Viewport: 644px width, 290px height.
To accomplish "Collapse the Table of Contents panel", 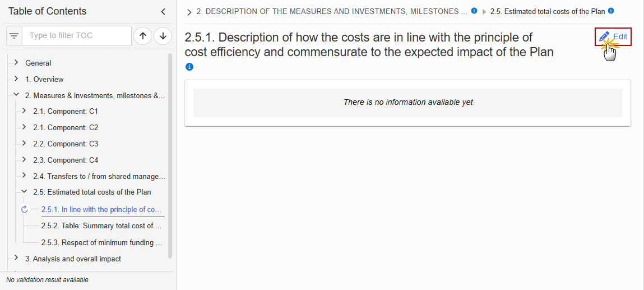I will coord(163,12).
